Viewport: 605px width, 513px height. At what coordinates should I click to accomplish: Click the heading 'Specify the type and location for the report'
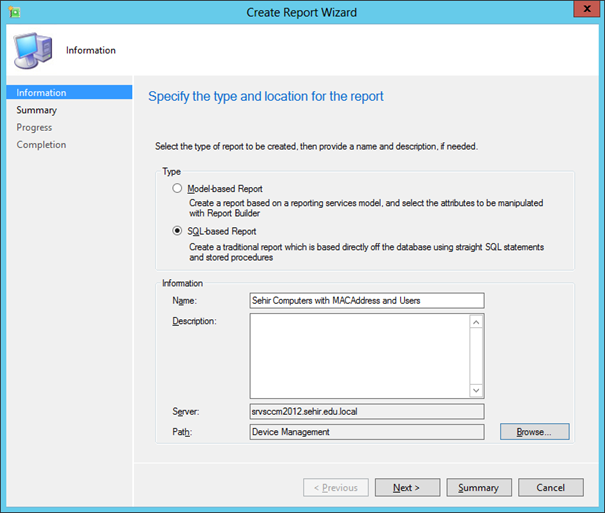tap(266, 96)
